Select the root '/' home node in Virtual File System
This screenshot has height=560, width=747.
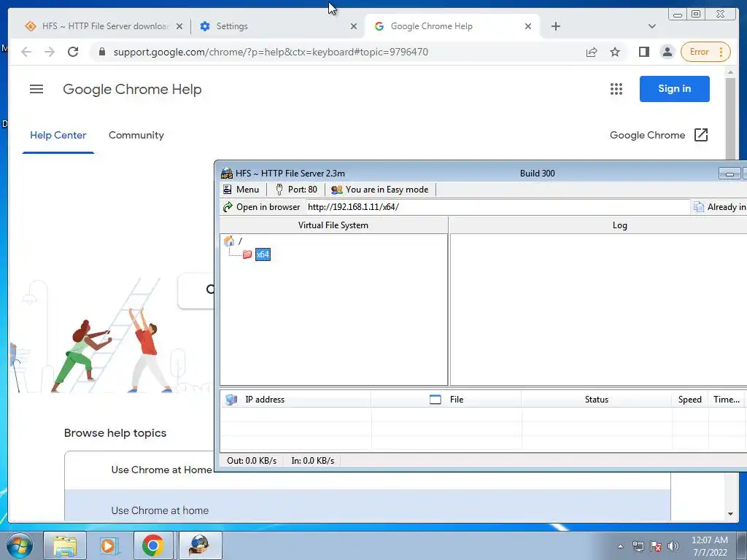pyautogui.click(x=233, y=241)
